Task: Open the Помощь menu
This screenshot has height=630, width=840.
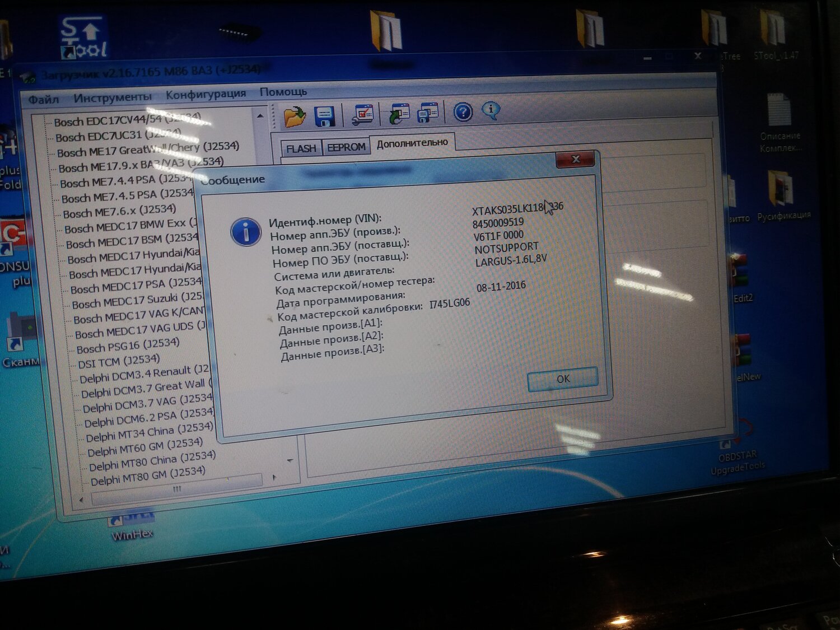Action: 283,91
